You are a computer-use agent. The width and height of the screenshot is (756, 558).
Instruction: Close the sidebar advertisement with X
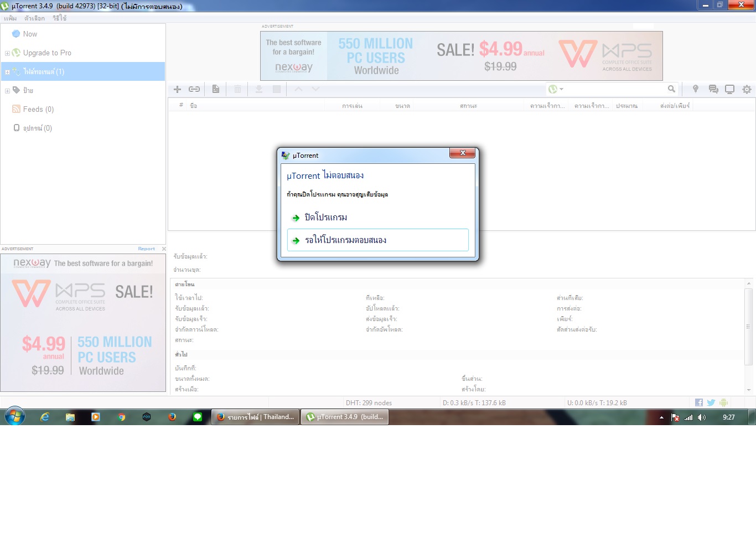tap(164, 249)
